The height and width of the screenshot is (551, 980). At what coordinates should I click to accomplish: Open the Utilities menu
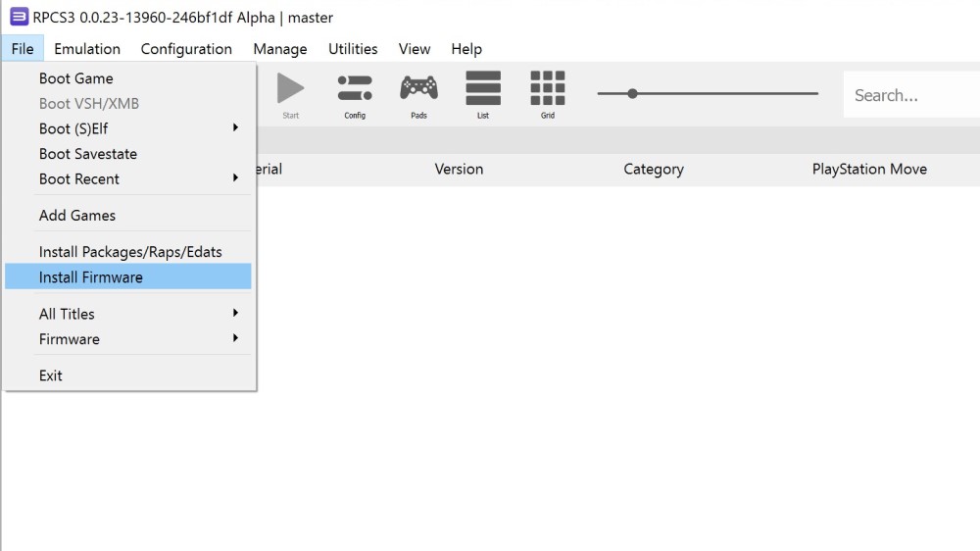point(353,49)
